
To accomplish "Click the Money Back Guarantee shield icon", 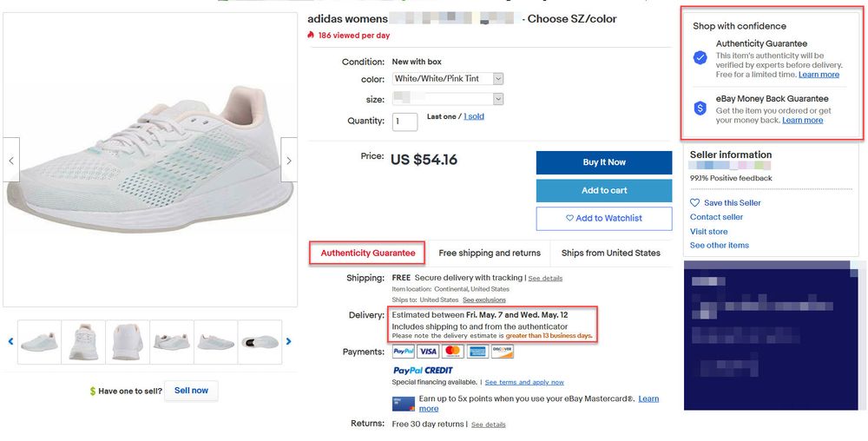I will 700,108.
